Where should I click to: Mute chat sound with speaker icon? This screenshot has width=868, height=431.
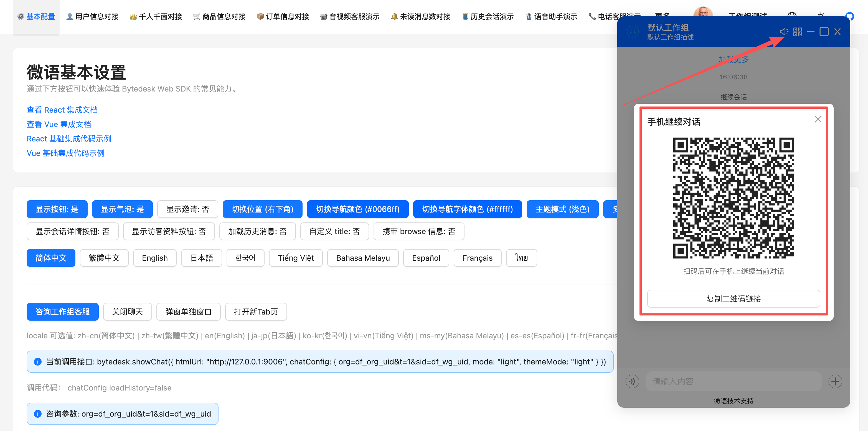784,32
